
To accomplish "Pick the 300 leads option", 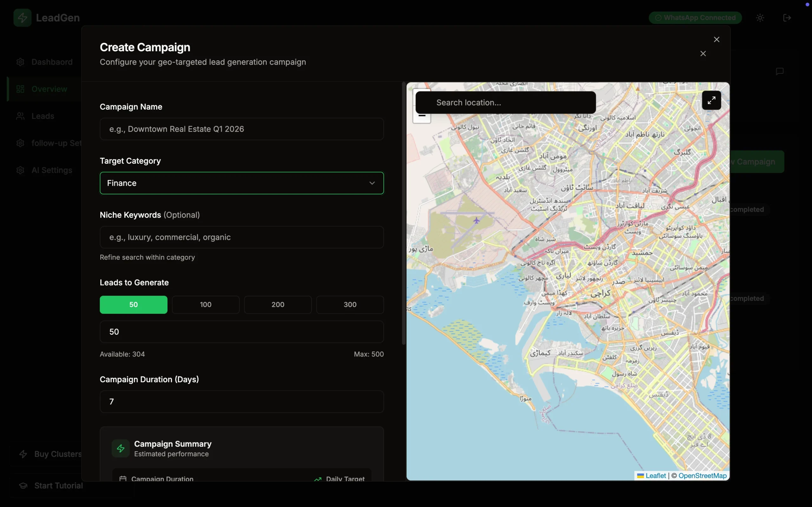I will [x=350, y=305].
